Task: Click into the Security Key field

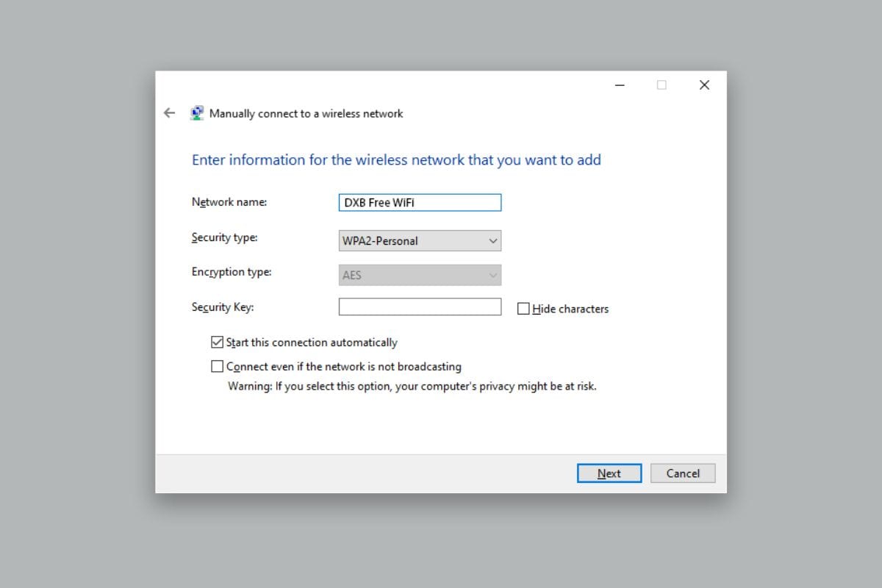Action: pos(420,307)
